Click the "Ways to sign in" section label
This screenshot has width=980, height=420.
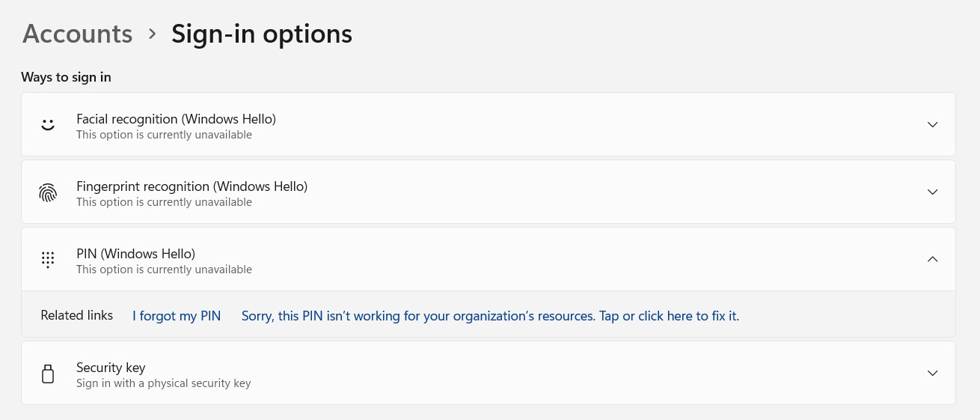point(66,77)
